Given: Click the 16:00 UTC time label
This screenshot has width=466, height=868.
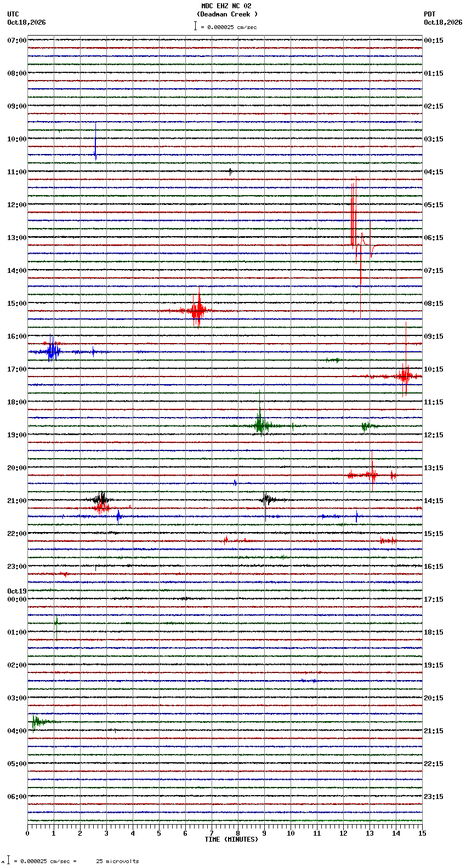Looking at the screenshot, I should coord(17,336).
